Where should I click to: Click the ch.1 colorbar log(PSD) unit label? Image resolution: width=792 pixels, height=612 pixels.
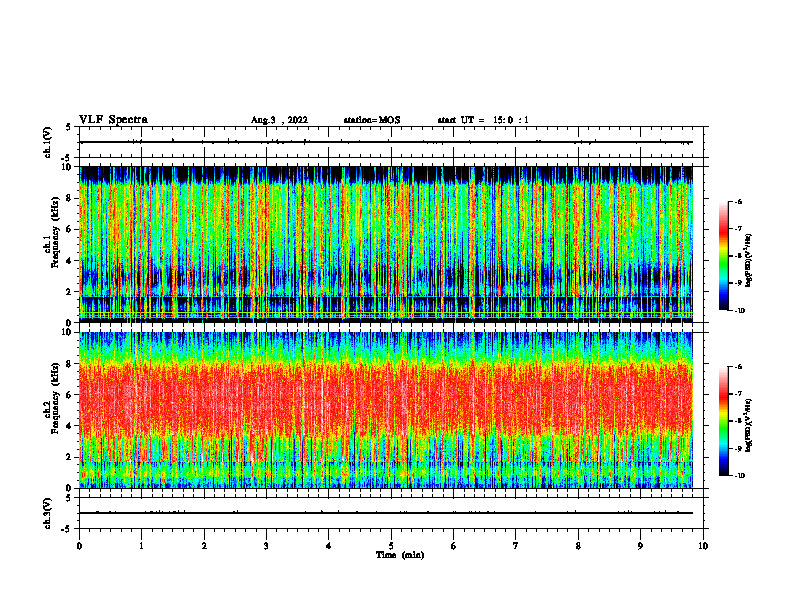coord(749,261)
